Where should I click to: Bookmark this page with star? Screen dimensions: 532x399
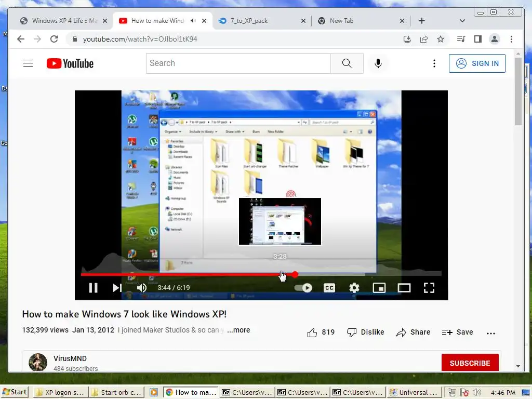(441, 39)
